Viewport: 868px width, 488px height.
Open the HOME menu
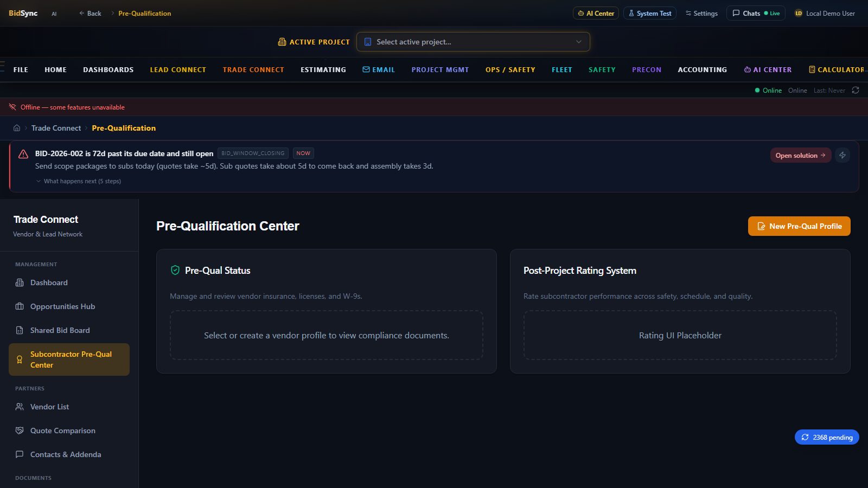click(55, 69)
